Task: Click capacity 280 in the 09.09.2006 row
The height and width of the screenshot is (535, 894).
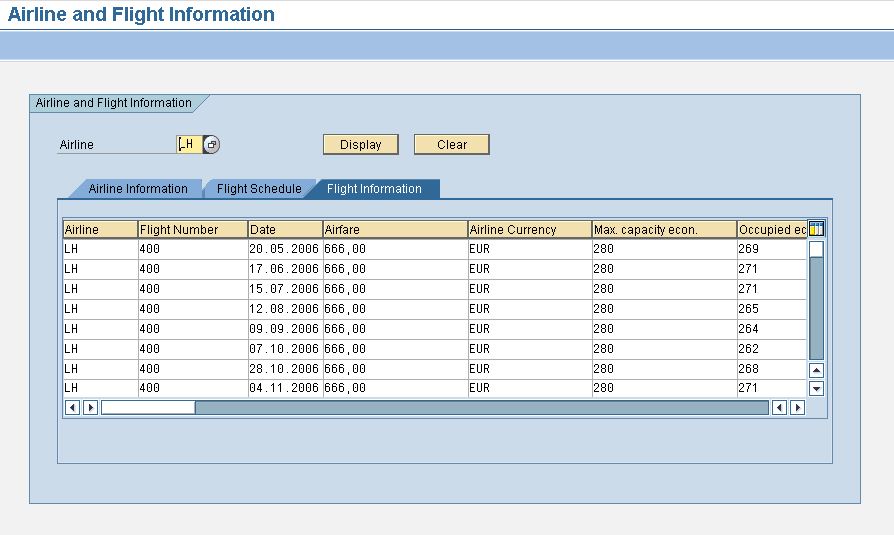Action: coord(664,329)
